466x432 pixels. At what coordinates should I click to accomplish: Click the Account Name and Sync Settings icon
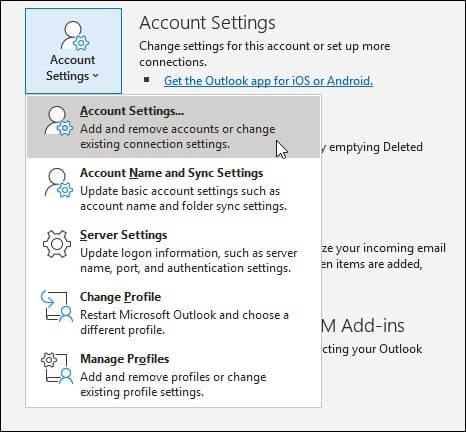(59, 183)
